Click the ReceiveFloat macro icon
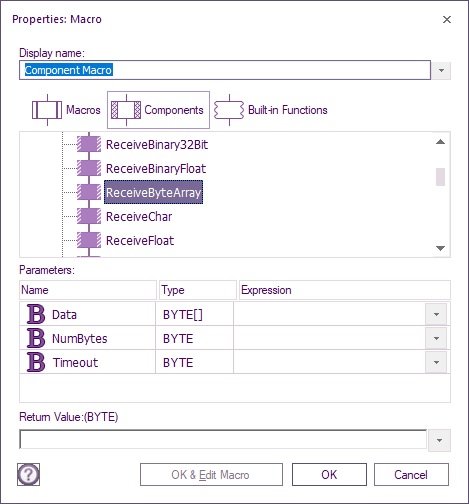The height and width of the screenshot is (504, 469). (89, 240)
